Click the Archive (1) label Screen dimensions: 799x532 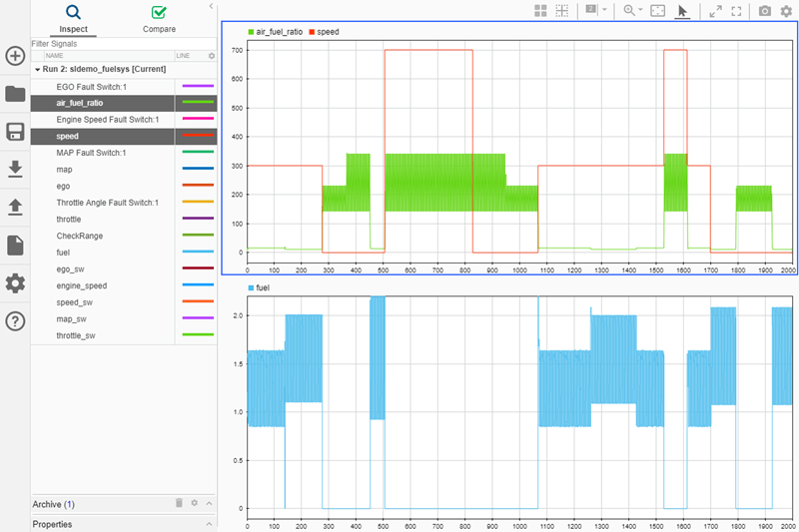coord(54,504)
